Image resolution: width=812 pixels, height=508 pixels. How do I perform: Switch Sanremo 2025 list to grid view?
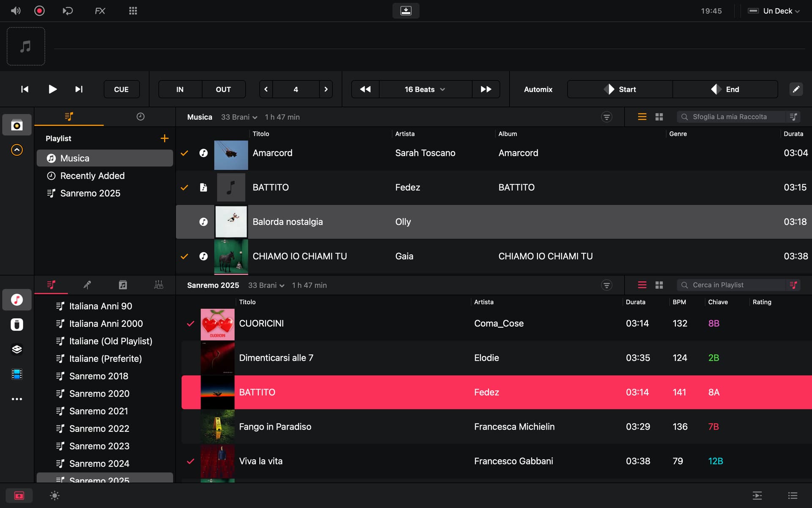pos(659,285)
